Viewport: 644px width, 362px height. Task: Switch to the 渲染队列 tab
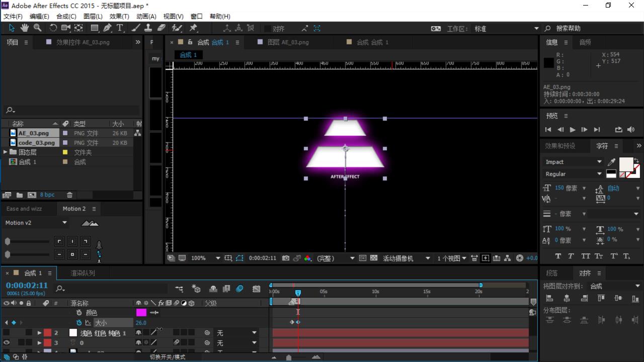click(83, 273)
